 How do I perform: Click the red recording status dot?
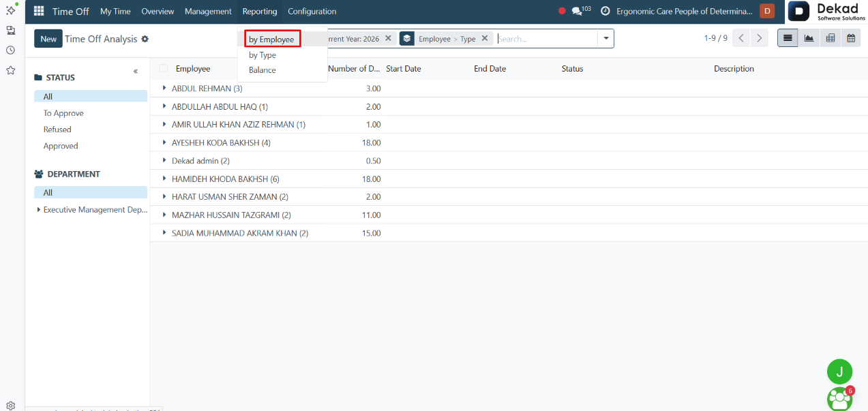[x=562, y=11]
